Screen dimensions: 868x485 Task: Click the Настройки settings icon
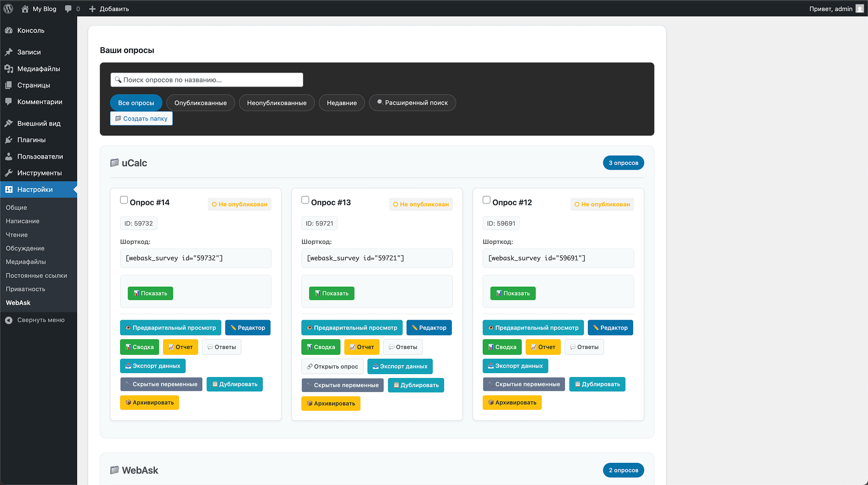coord(9,189)
